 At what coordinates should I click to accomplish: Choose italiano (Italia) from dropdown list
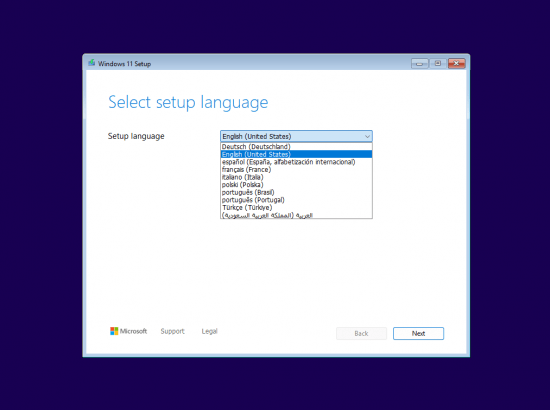[296, 177]
